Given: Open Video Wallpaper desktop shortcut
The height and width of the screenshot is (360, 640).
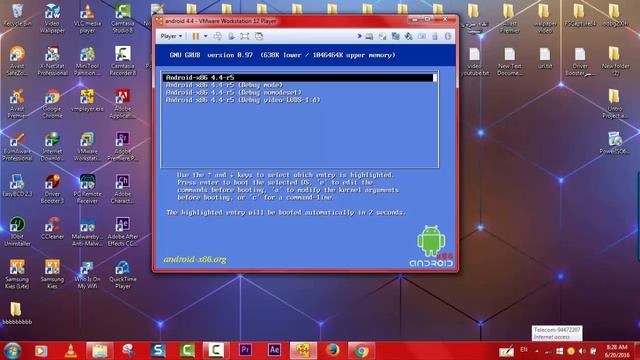Looking at the screenshot, I should (52, 19).
